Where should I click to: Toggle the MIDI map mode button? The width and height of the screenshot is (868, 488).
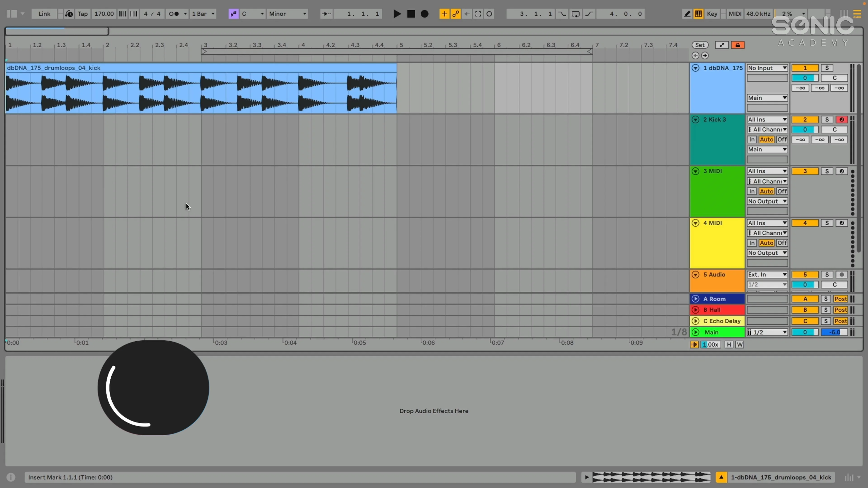point(735,14)
